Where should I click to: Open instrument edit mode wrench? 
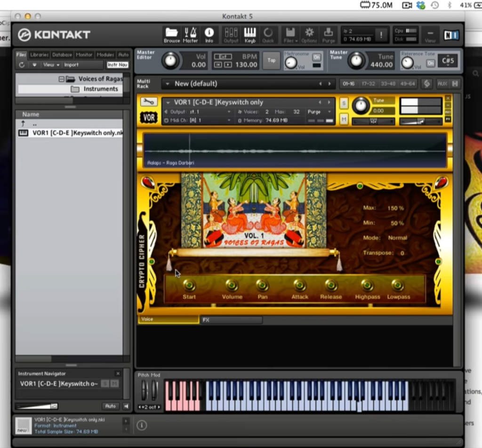pos(149,102)
